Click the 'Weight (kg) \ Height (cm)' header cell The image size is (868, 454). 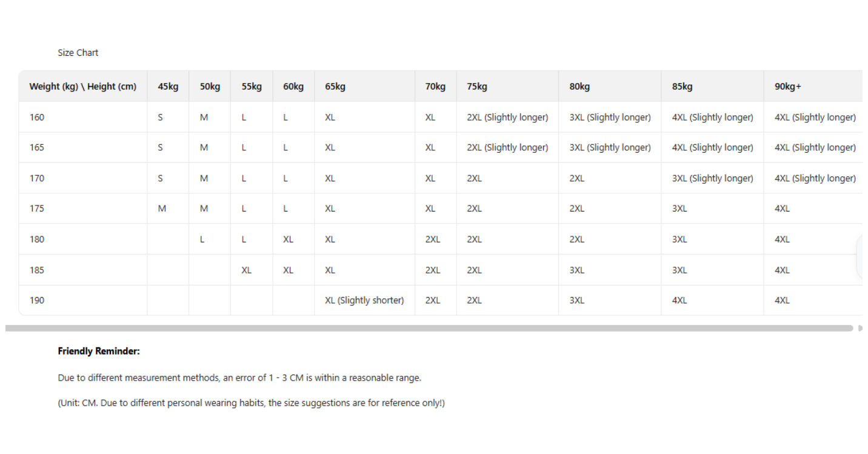tap(83, 87)
